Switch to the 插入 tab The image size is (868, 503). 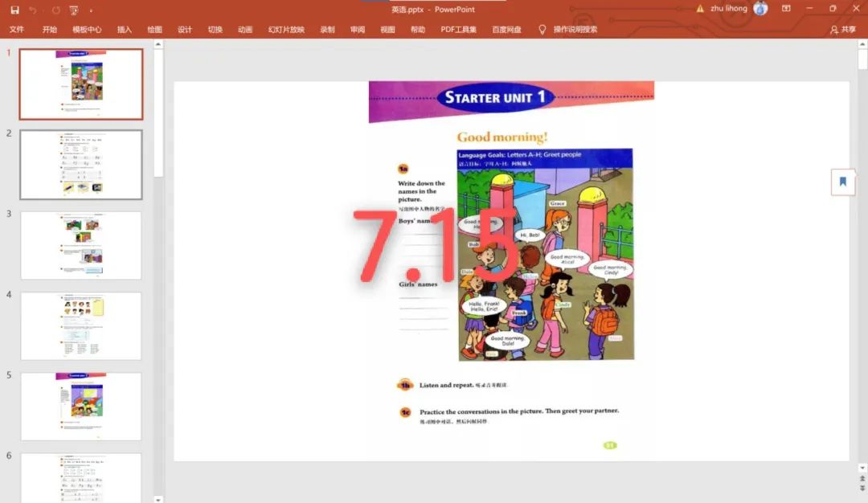(125, 30)
